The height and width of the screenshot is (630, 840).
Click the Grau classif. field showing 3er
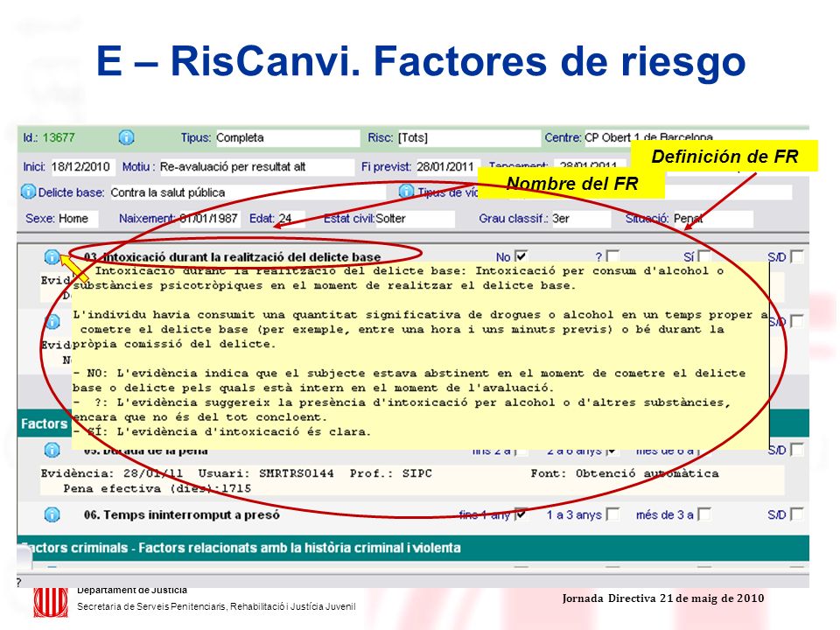pyautogui.click(x=581, y=219)
